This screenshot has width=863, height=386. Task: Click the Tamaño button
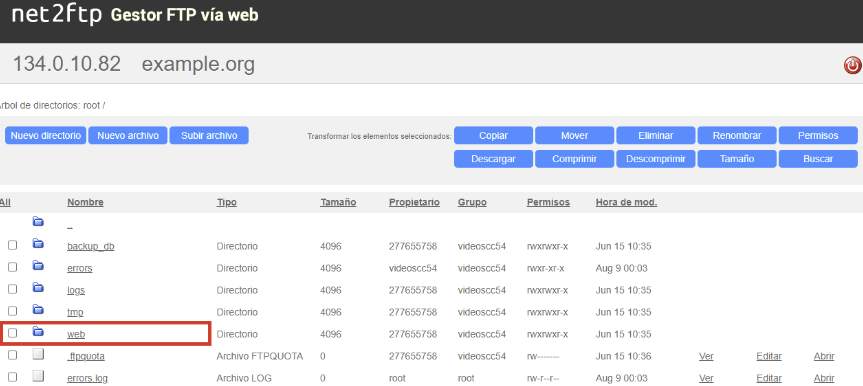tap(737, 159)
